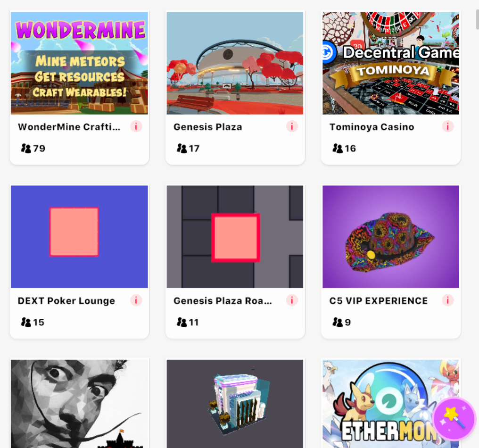Click the Genesis Plaza title link

tap(208, 127)
